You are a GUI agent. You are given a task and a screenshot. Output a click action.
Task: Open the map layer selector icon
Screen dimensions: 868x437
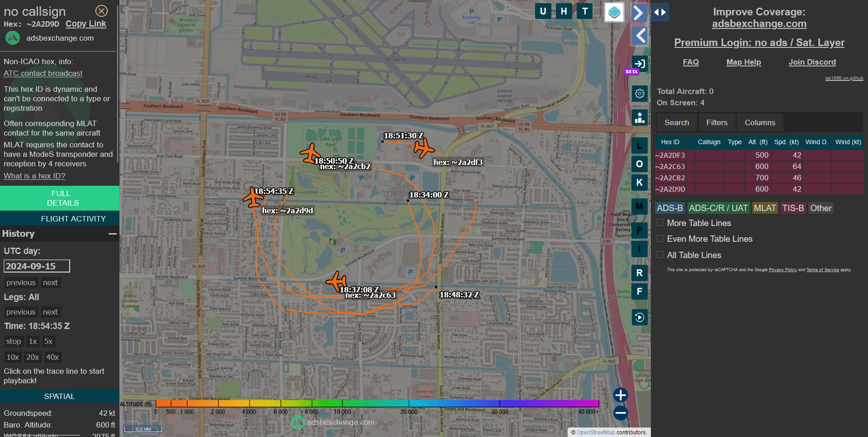tap(614, 12)
